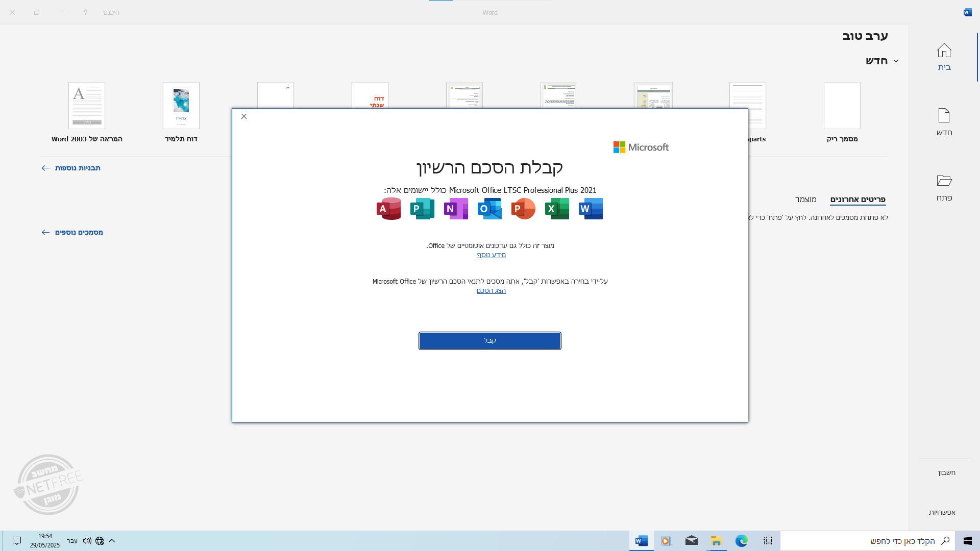Screen dimensions: 980x551
Task: Open File Explorer from the taskbar
Action: (x=716, y=541)
